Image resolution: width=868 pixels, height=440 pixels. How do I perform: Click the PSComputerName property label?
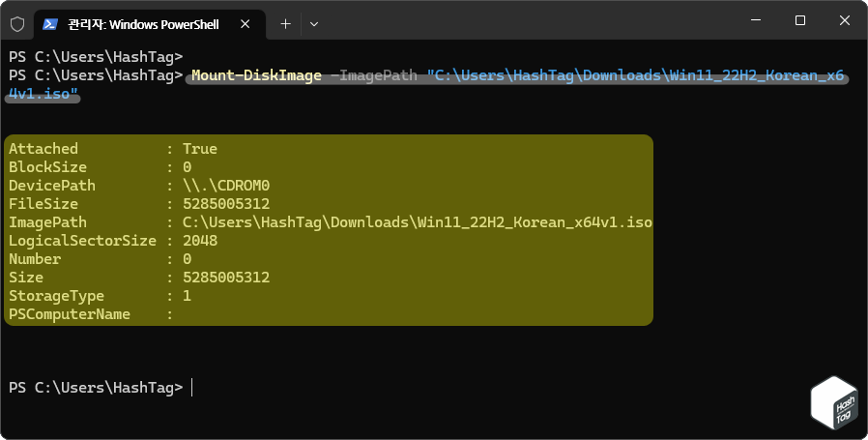click(70, 314)
